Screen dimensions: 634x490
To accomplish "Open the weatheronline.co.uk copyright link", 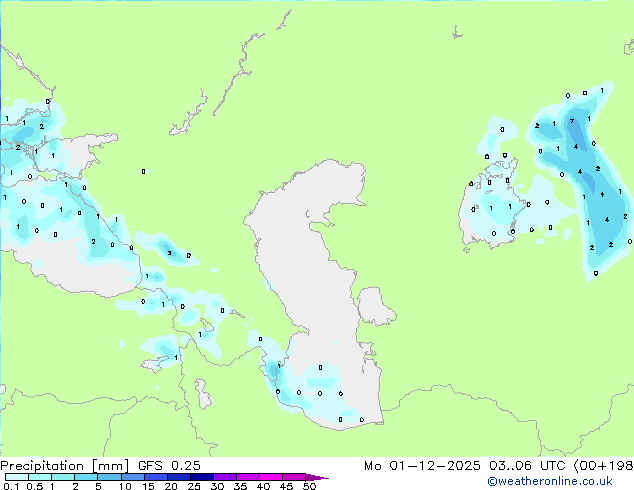I will (550, 481).
